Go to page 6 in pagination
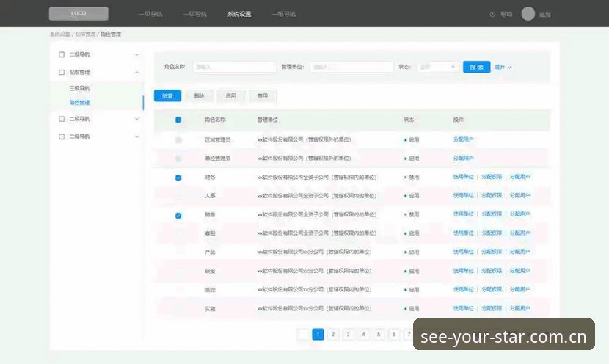 [394, 334]
